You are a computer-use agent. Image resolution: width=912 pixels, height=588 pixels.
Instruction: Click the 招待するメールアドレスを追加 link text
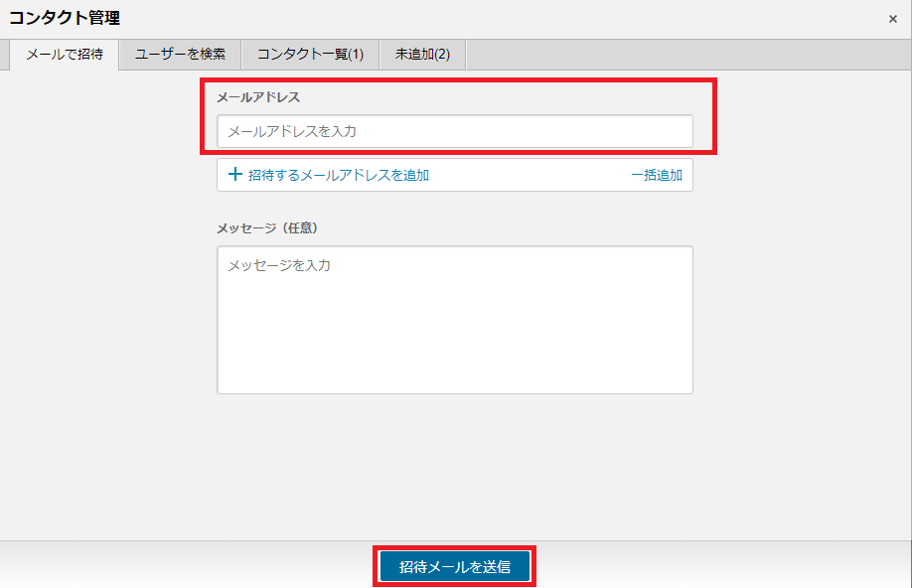pos(338,175)
